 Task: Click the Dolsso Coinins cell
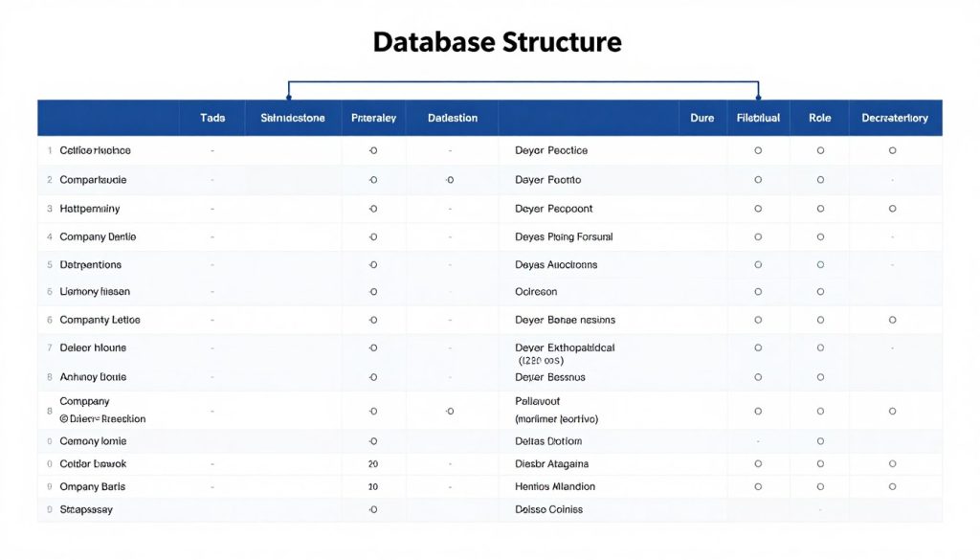click(548, 510)
